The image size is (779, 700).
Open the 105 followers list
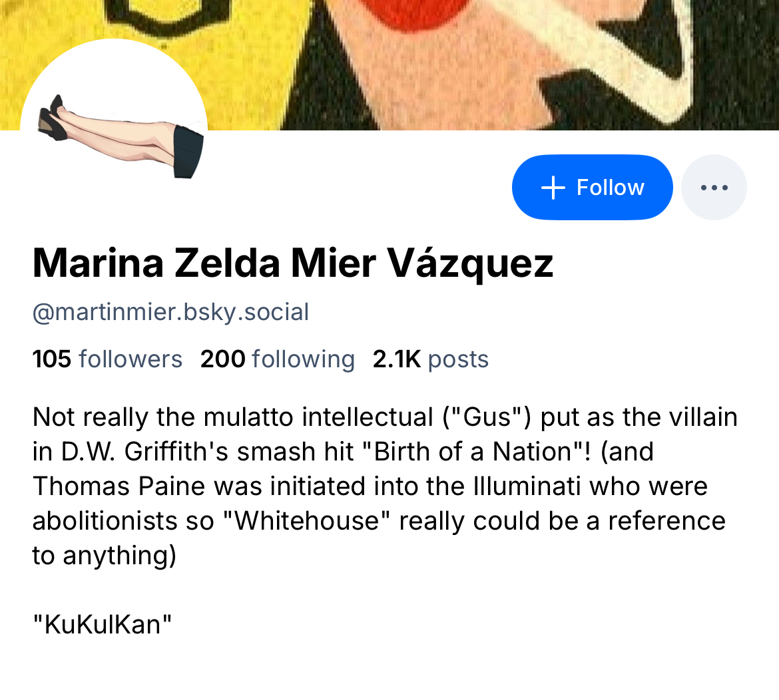click(107, 359)
